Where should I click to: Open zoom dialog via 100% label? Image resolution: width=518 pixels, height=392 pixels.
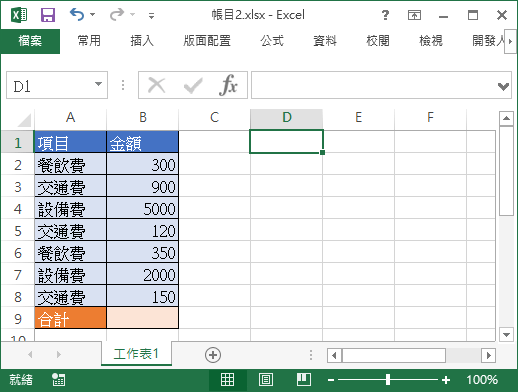coord(482,380)
